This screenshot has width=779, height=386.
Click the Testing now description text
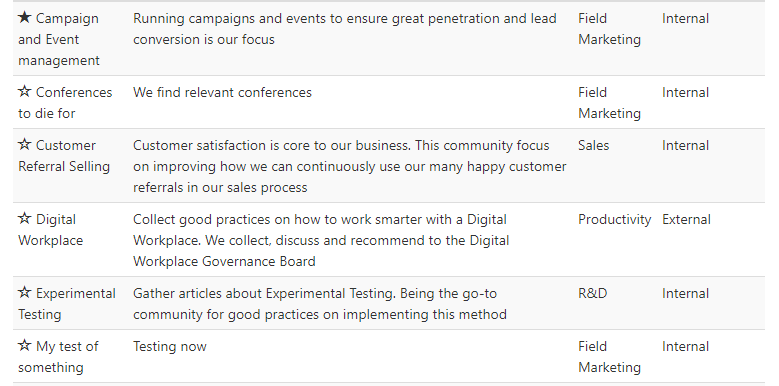(170, 347)
